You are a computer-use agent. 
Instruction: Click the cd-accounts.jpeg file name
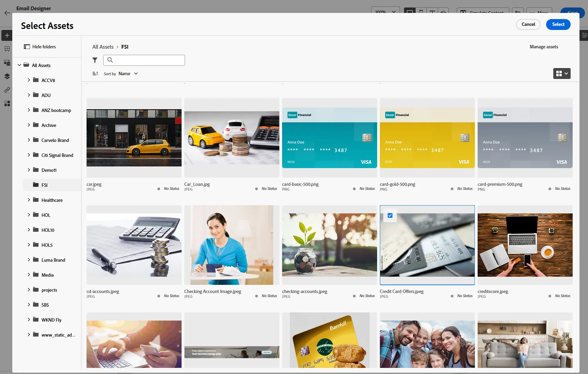click(103, 292)
